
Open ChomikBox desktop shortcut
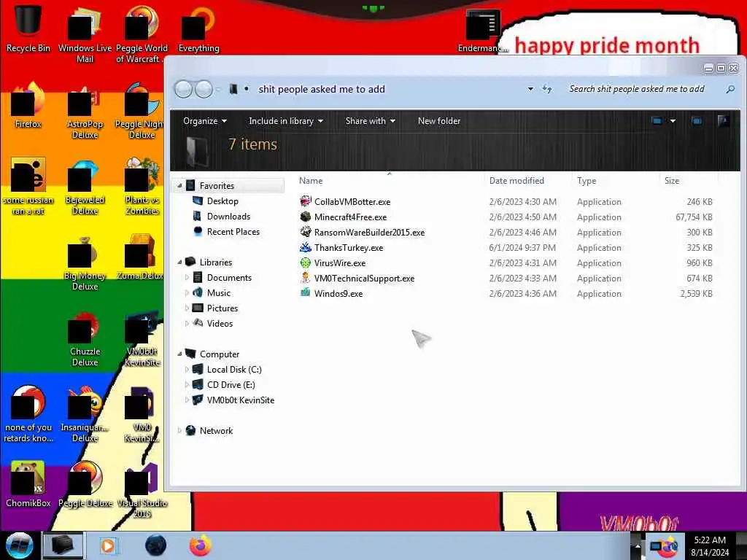tap(28, 484)
